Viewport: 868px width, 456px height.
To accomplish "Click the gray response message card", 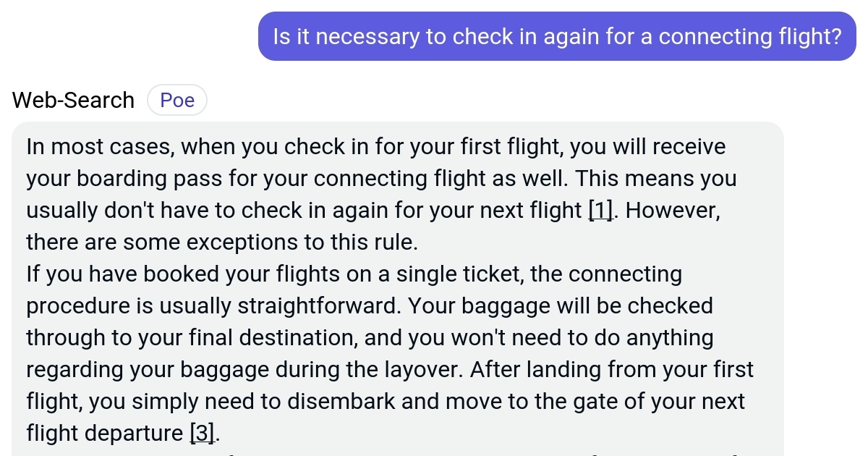I will (x=398, y=290).
